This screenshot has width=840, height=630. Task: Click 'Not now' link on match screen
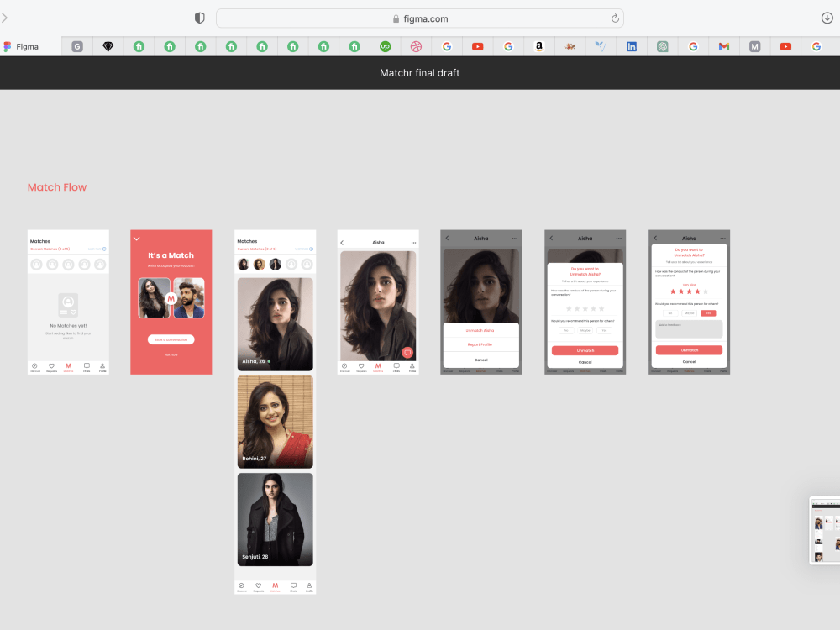pos(171,354)
